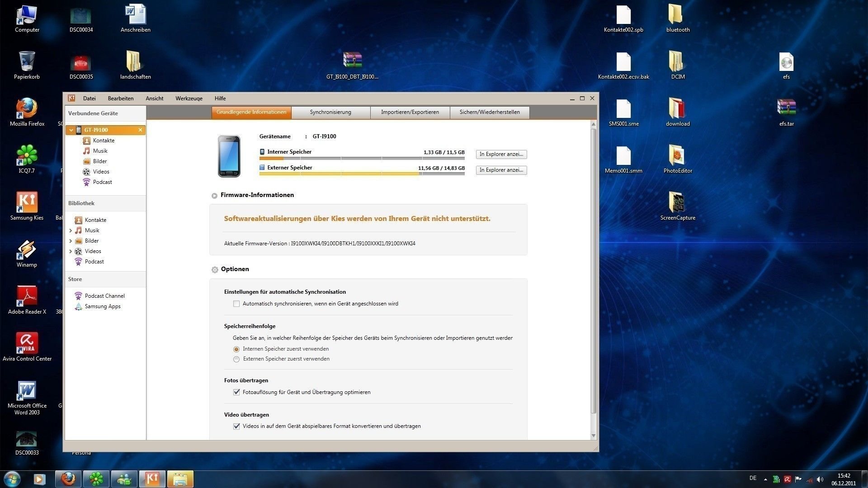Click Avira icon in system tray
868x488 pixels.
787,479
